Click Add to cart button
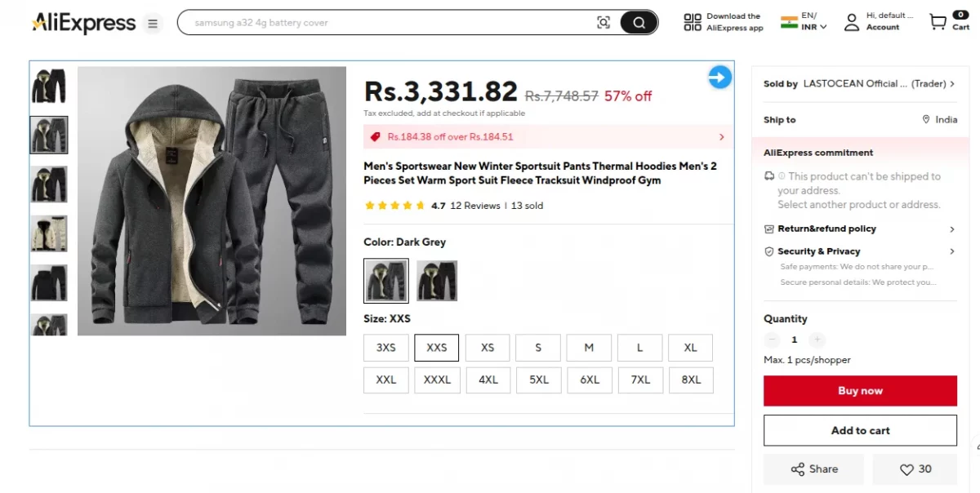The image size is (980, 493). tap(860, 431)
